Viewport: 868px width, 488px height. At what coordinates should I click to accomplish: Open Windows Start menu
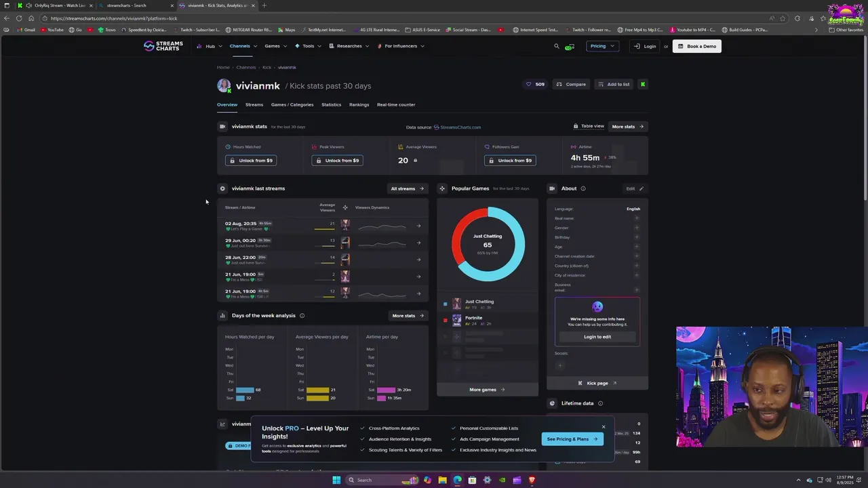click(336, 480)
